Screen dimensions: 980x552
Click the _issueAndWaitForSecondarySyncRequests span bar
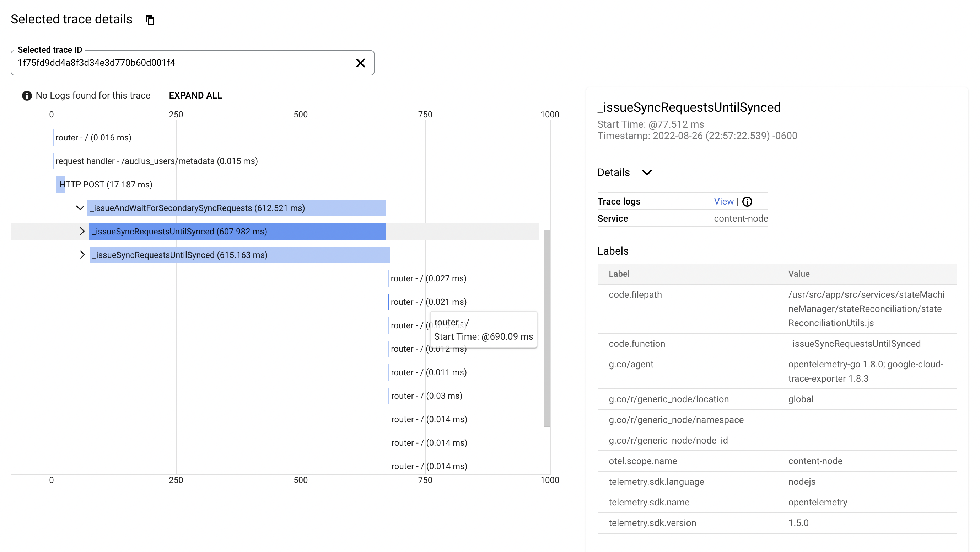click(x=236, y=208)
